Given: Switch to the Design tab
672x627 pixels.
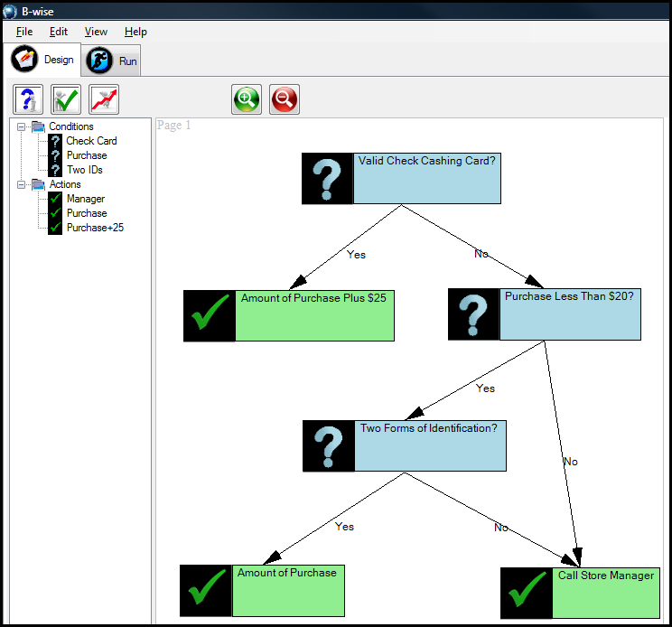Looking at the screenshot, I should tap(43, 60).
